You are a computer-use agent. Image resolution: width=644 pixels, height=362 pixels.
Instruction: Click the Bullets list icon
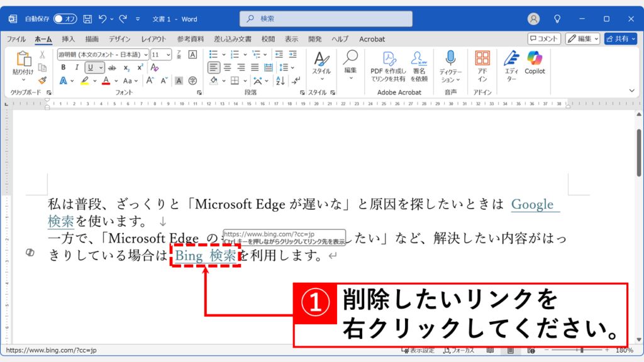pos(213,55)
